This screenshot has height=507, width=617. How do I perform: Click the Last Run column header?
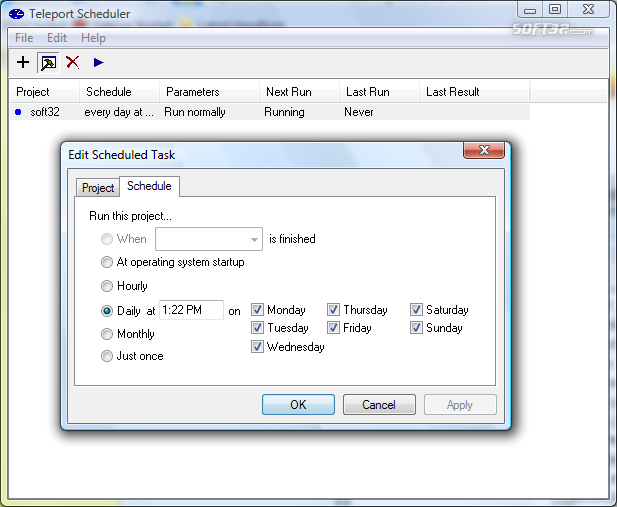[x=379, y=92]
